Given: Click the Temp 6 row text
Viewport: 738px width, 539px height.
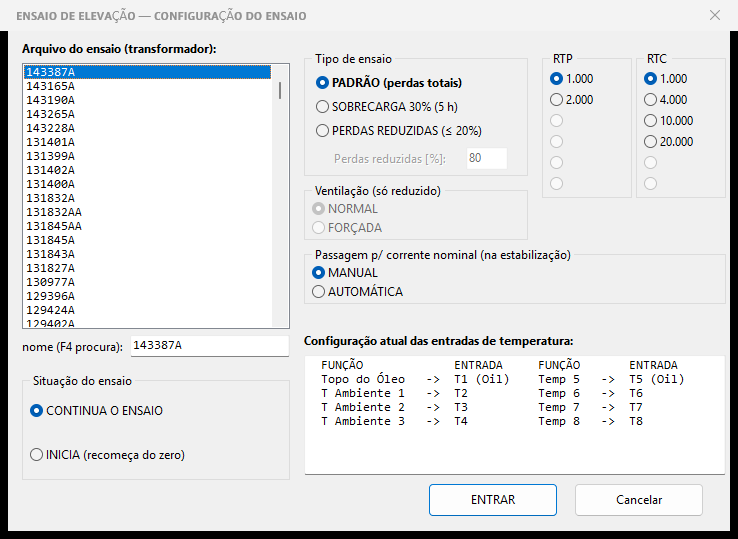Looking at the screenshot, I should click(x=559, y=394).
